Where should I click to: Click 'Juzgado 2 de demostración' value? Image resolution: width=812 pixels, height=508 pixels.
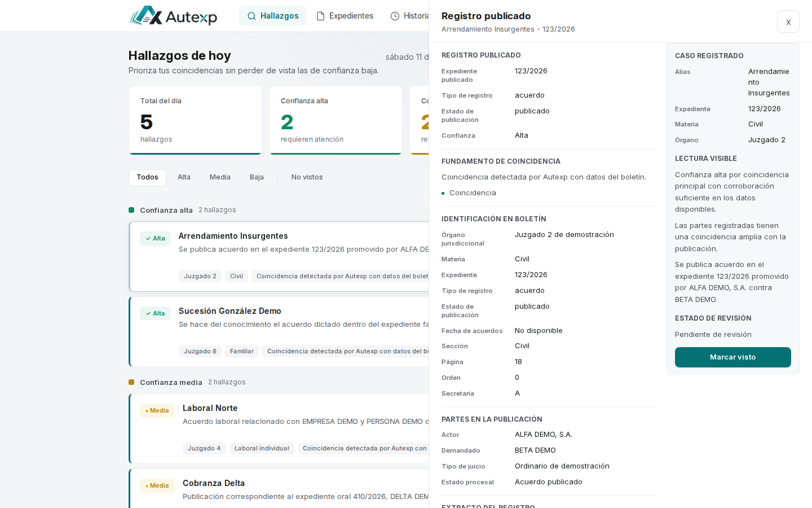564,235
